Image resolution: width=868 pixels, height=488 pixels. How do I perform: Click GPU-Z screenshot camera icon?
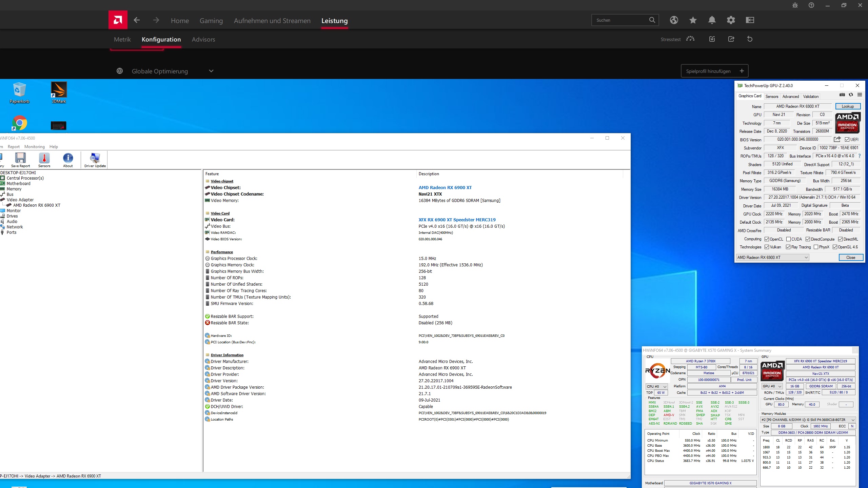point(842,95)
